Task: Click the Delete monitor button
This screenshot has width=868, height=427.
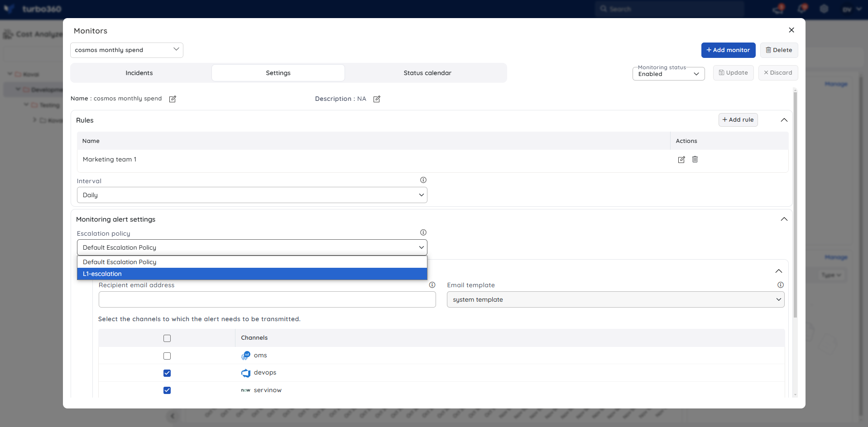Action: coord(779,50)
